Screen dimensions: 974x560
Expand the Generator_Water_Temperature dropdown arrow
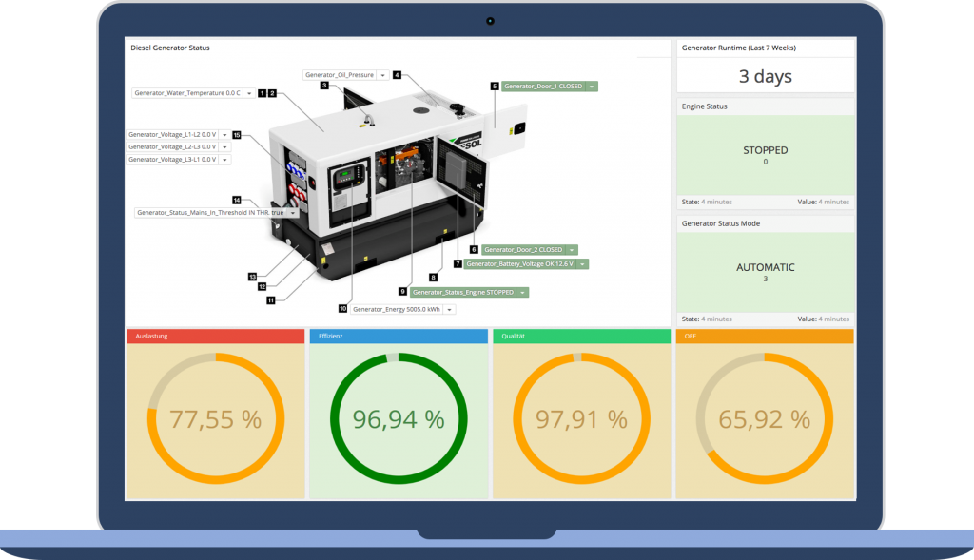[x=249, y=93]
